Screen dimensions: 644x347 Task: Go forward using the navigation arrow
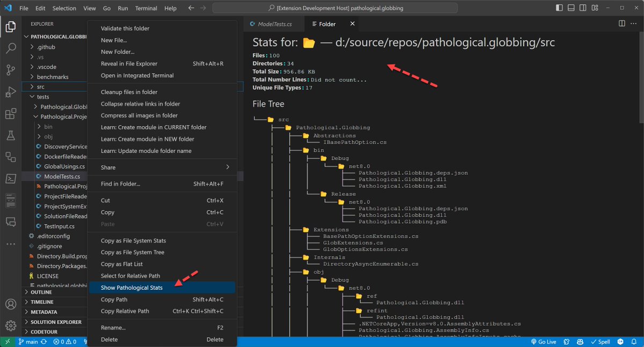click(x=203, y=9)
